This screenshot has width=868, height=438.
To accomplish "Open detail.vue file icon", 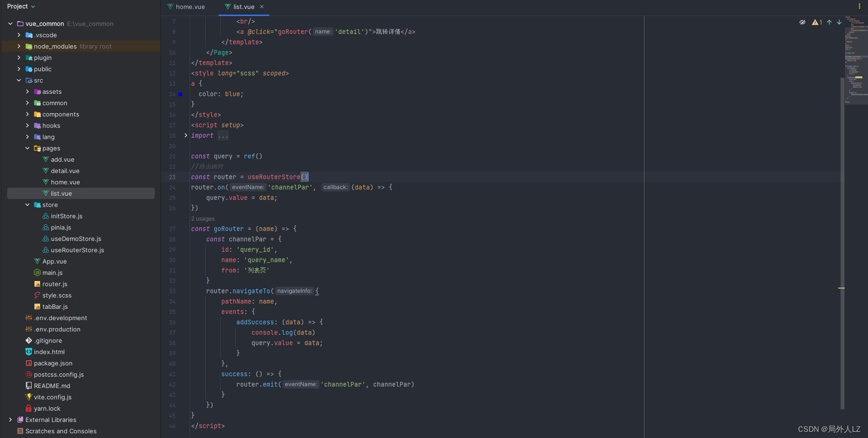I will [x=46, y=171].
